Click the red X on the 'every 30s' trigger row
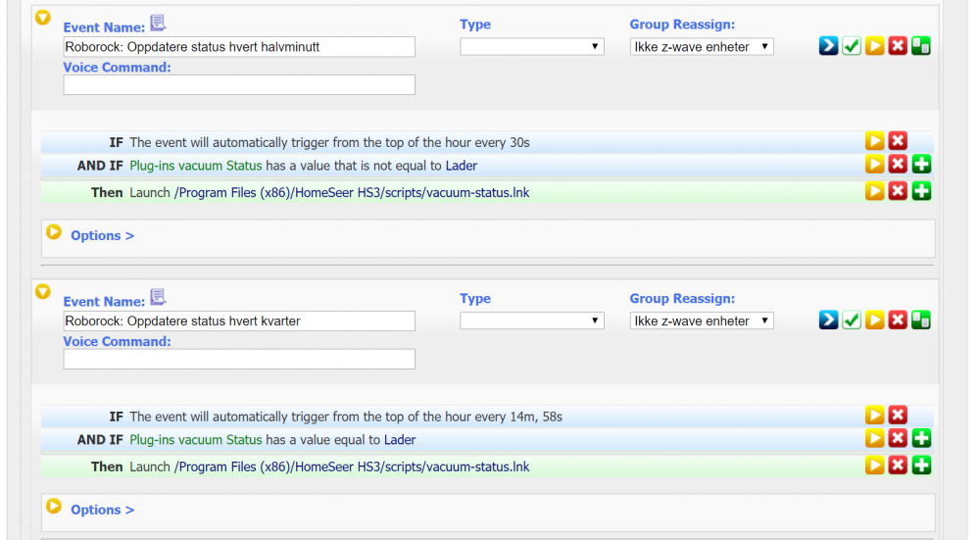 898,142
